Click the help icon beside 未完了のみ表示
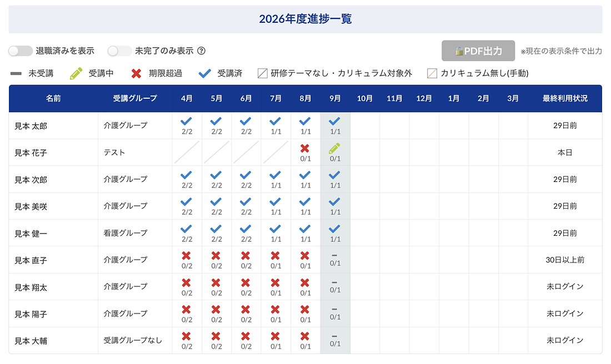This screenshot has height=364, width=611. [201, 51]
